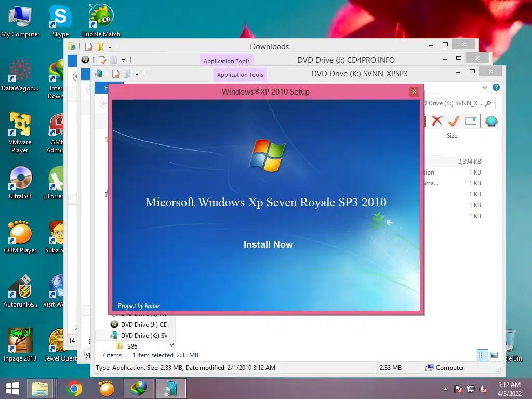Open Internet Download Manager taskbar button
Image resolution: width=532 pixels, height=399 pixels.
coord(139,389)
